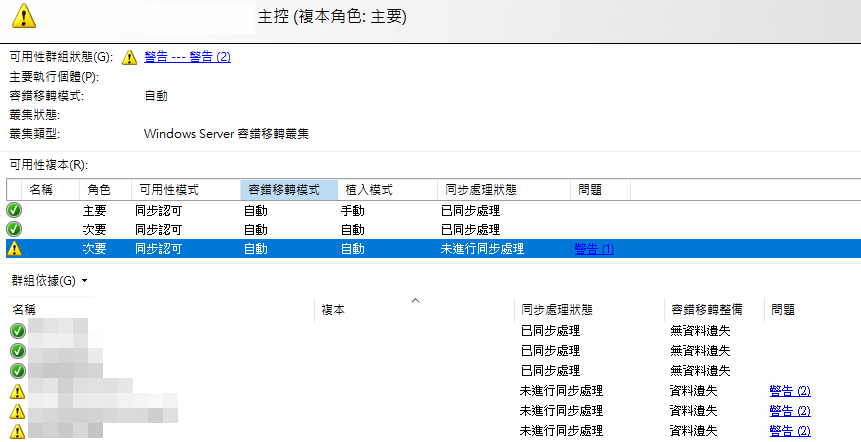Click warning icon of the highlighted 未進行同步處理 replica row
This screenshot has height=442, width=861.
tap(14, 248)
